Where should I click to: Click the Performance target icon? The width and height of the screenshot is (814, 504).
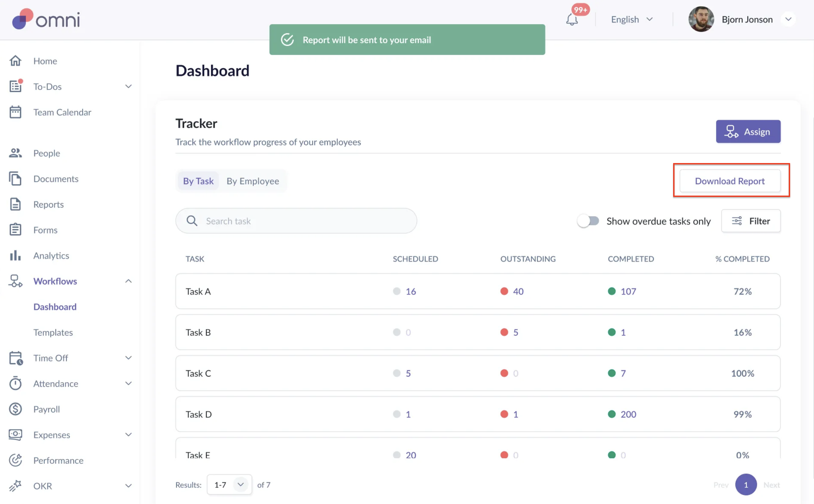point(15,460)
